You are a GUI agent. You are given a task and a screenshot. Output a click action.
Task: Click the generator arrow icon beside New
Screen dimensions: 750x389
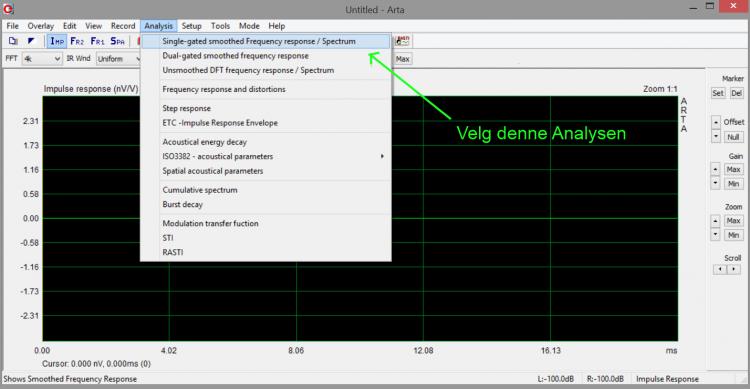point(31,41)
